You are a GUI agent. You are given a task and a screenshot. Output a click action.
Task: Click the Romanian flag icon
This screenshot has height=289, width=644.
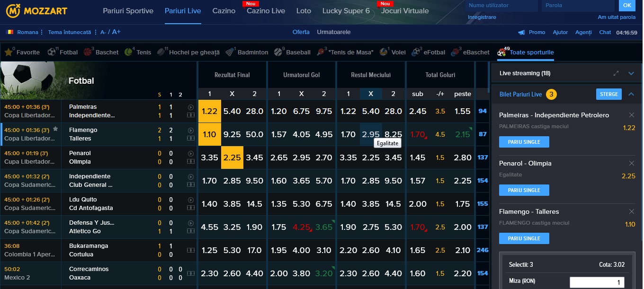coord(10,32)
